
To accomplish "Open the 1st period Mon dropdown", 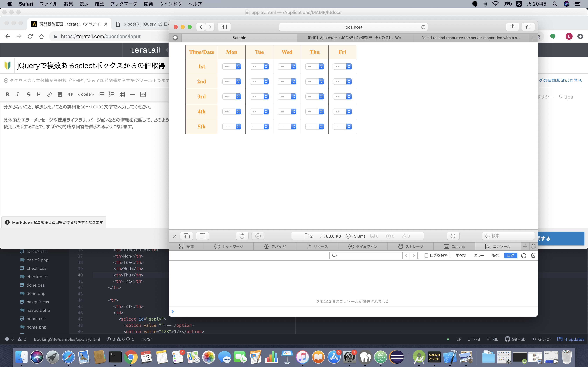I will [x=232, y=67].
